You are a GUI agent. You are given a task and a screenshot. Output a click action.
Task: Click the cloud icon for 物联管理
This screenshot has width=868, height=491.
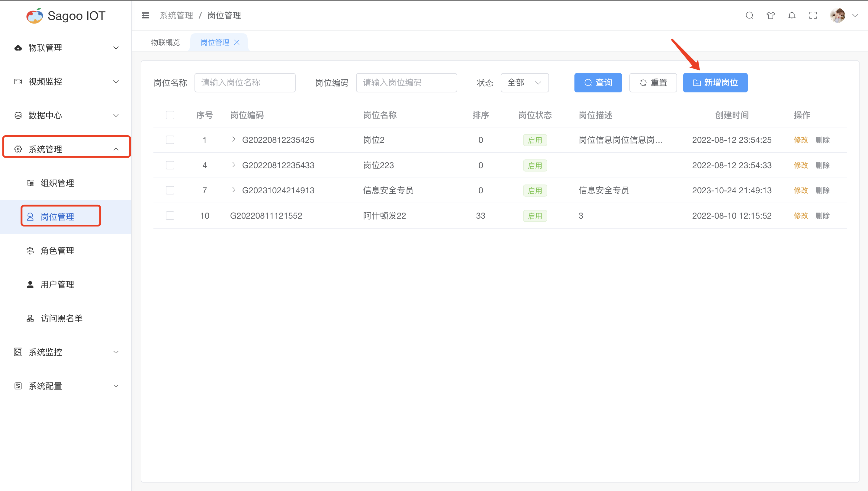(18, 48)
